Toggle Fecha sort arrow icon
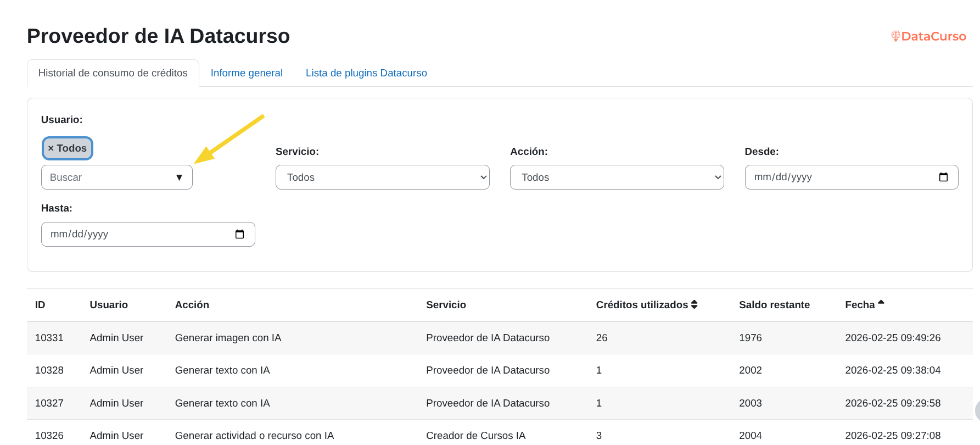Screen dimensions: 980x445 pos(881,303)
